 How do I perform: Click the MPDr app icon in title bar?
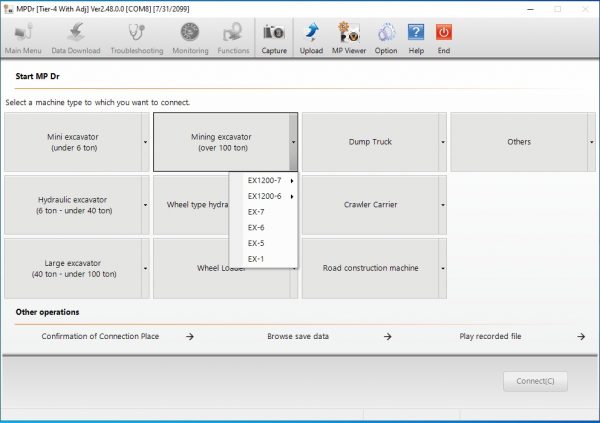[x=8, y=9]
